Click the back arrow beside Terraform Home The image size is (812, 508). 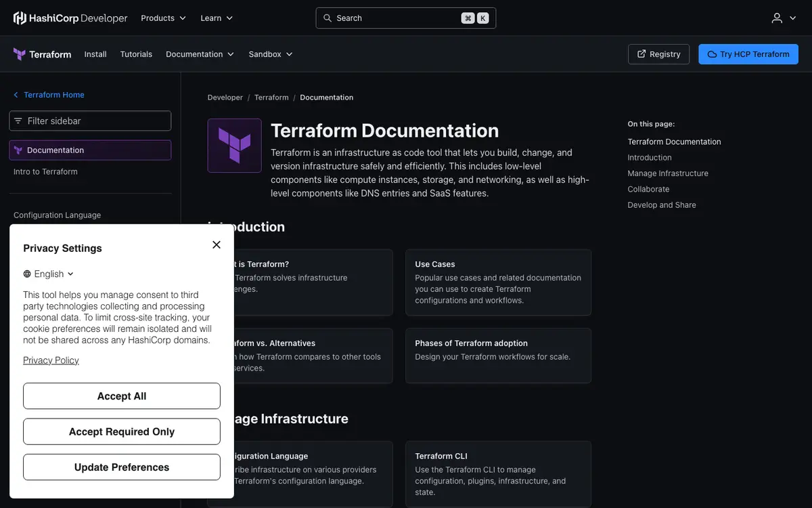point(16,95)
